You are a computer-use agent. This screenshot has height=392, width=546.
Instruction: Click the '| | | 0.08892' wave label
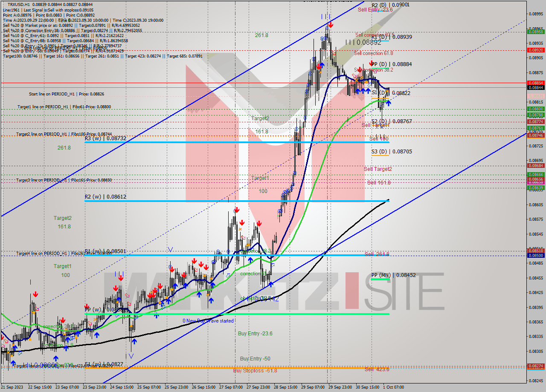(x=363, y=42)
